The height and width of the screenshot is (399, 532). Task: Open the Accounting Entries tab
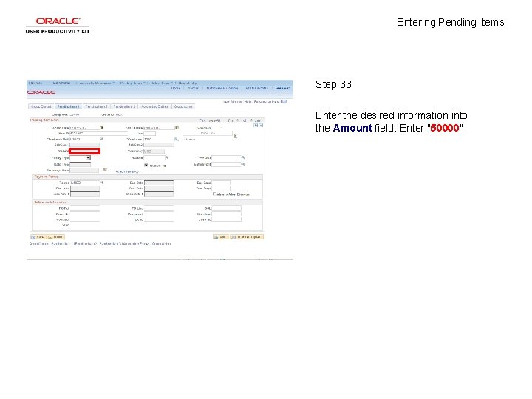[x=154, y=106]
